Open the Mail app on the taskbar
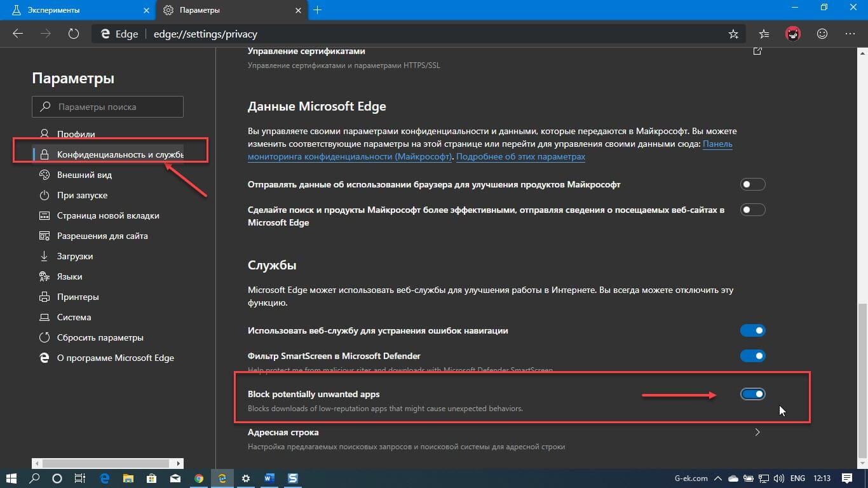This screenshot has width=868, height=488. pos(175,478)
